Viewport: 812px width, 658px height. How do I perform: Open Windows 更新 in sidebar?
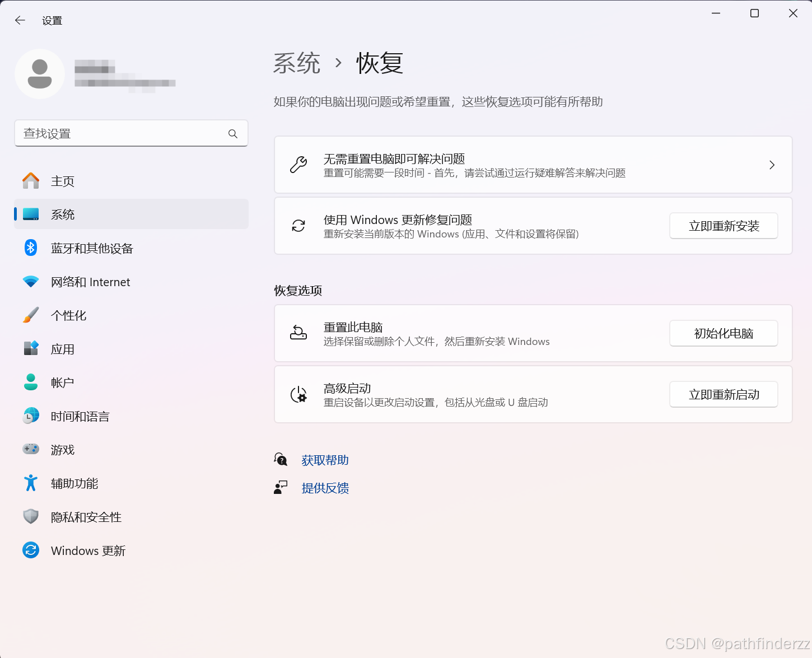tap(131, 550)
